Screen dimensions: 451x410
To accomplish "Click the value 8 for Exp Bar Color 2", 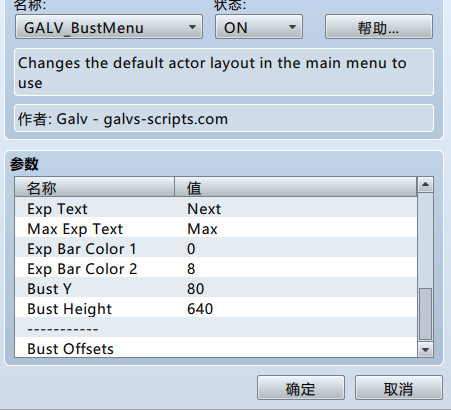I will point(191,269).
